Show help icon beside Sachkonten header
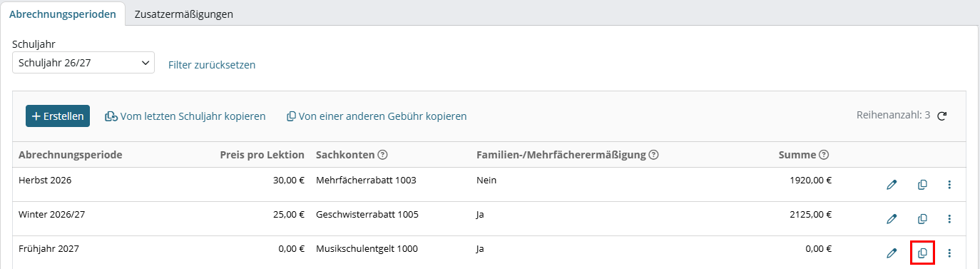Screen dimensions: 980x269 [x=382, y=155]
